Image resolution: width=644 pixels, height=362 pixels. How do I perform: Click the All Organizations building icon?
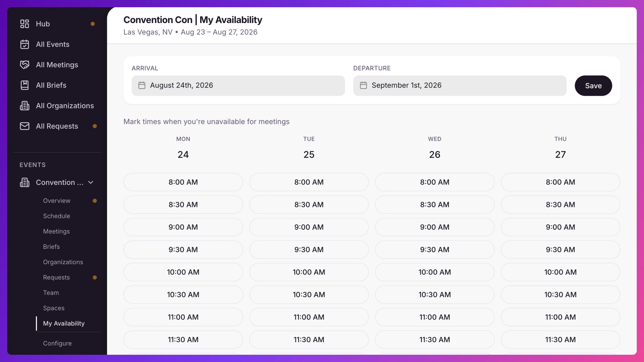click(24, 106)
